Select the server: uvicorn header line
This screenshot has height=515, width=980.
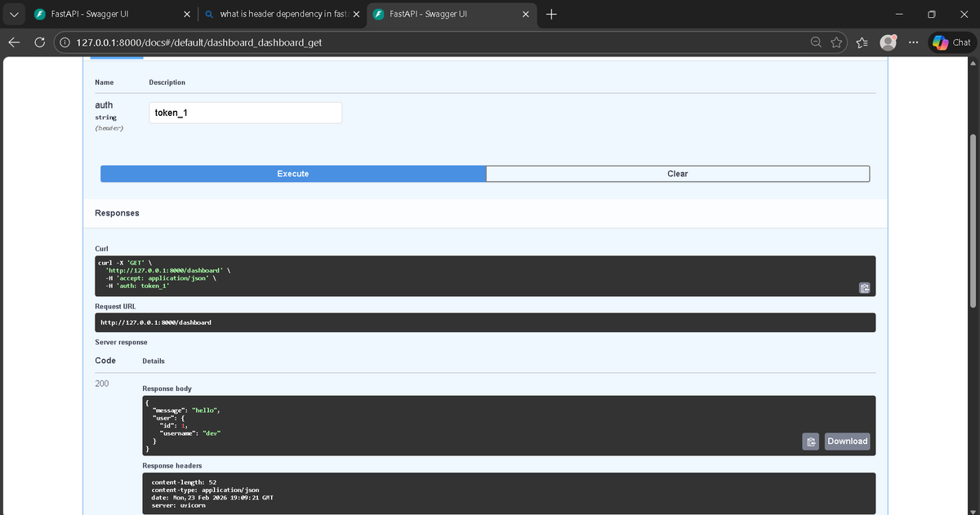[x=179, y=506]
